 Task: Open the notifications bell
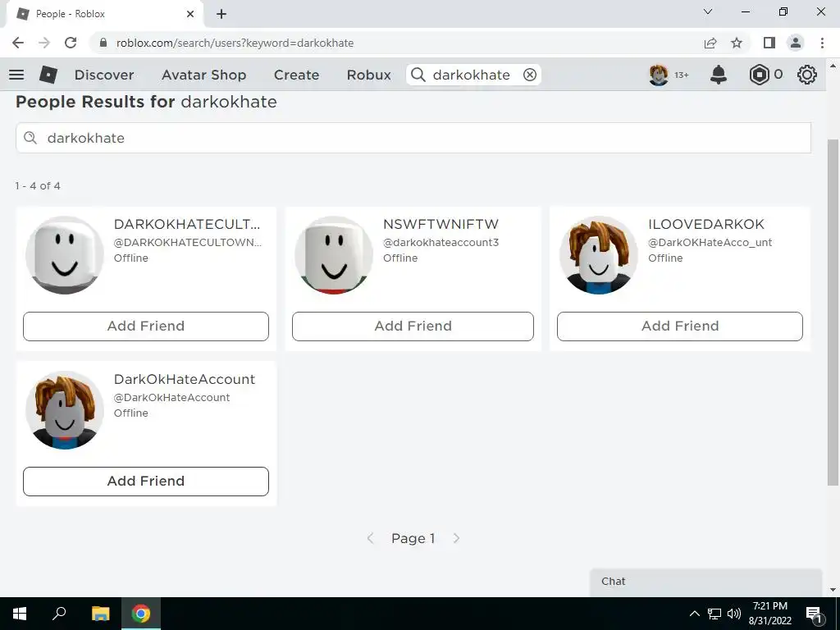point(719,75)
